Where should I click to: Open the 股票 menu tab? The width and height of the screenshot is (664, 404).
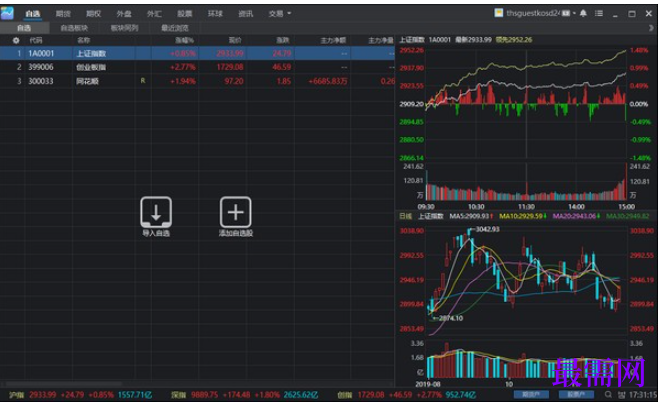click(x=184, y=14)
